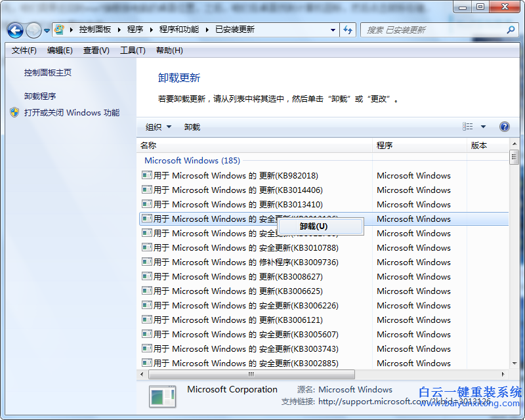Open the 组织 dropdown menu
The image size is (525, 420).
(159, 127)
